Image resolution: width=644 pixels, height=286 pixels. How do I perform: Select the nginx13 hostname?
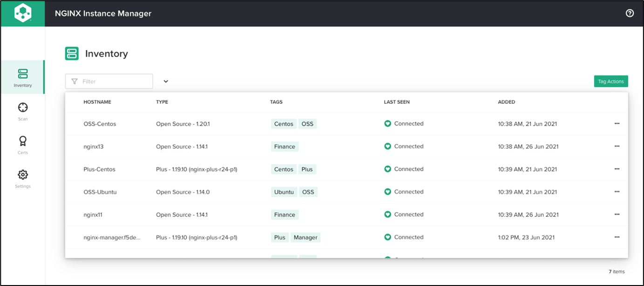pos(94,146)
